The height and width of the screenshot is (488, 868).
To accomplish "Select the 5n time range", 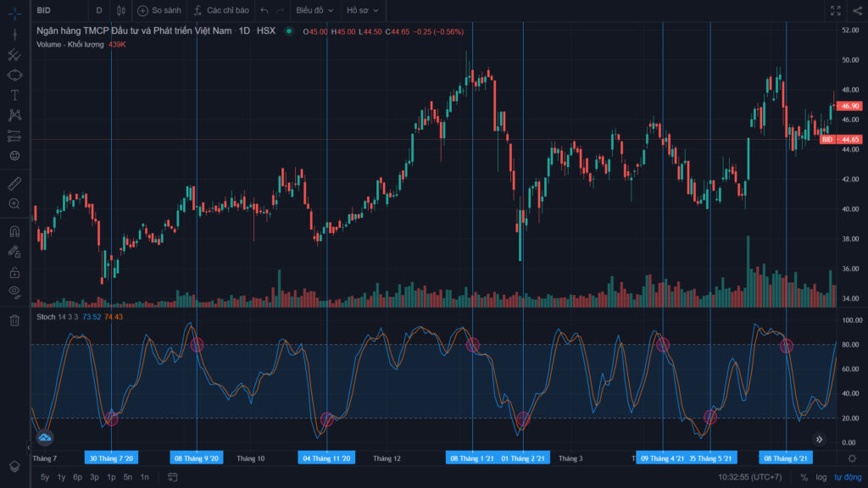I will click(128, 477).
